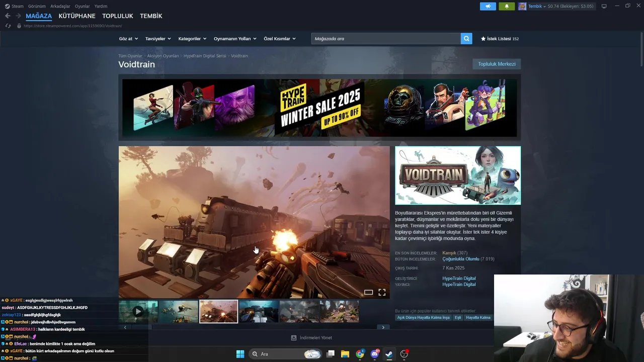Enter fullscreen on the screenshot viewer
Viewport: 644px width, 362px height.
click(x=382, y=292)
